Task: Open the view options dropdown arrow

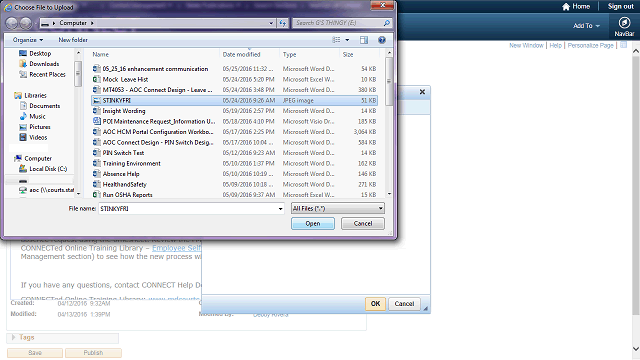Action: [347, 40]
